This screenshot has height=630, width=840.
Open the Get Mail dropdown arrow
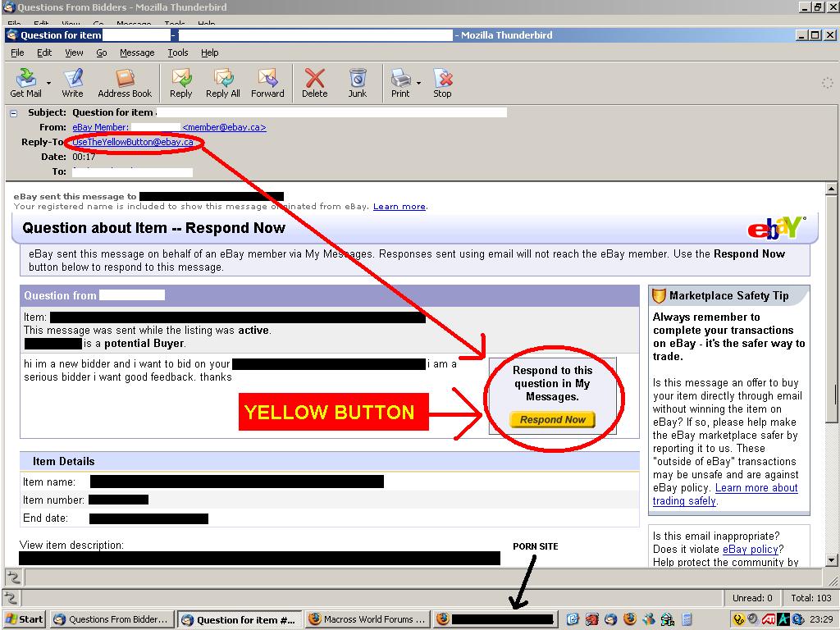48,83
